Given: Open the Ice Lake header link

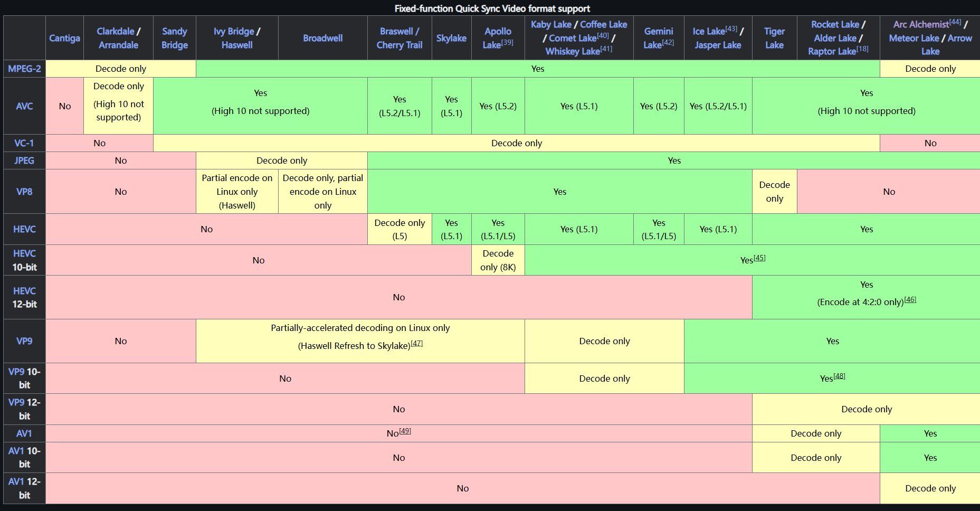Looking at the screenshot, I should pyautogui.click(x=709, y=31).
